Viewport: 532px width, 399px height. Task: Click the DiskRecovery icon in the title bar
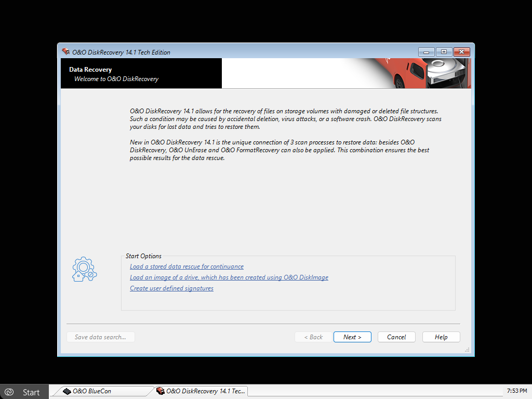[x=65, y=52]
